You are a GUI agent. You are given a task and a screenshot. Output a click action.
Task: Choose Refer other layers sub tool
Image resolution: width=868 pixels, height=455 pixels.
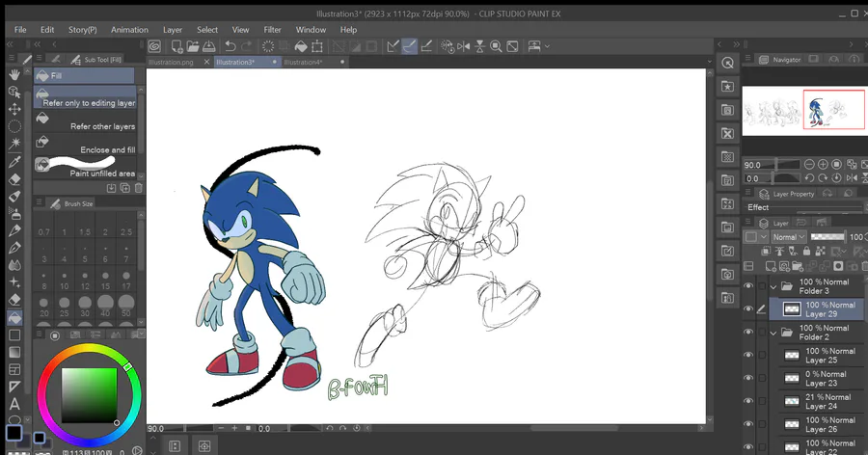click(x=85, y=121)
